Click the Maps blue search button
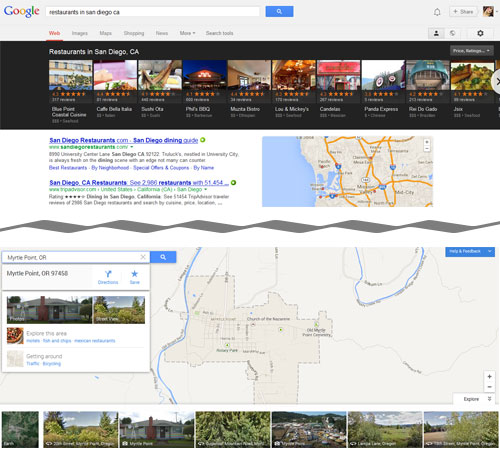This screenshot has width=500, height=450. click(x=163, y=257)
